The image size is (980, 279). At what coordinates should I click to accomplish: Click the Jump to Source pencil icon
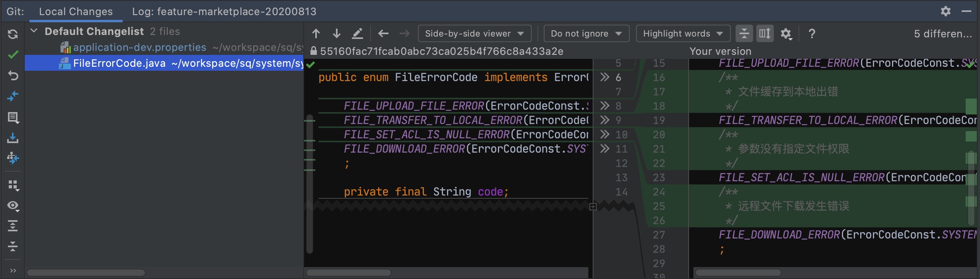tap(357, 34)
